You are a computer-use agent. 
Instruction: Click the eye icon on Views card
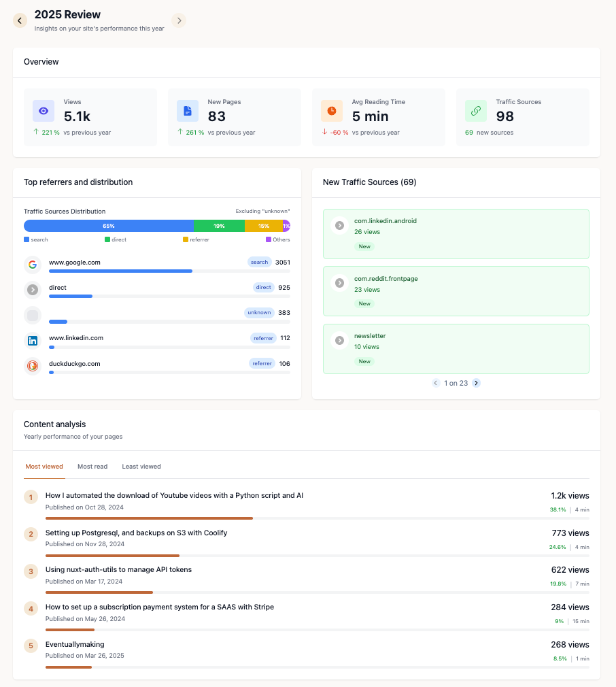coord(44,111)
